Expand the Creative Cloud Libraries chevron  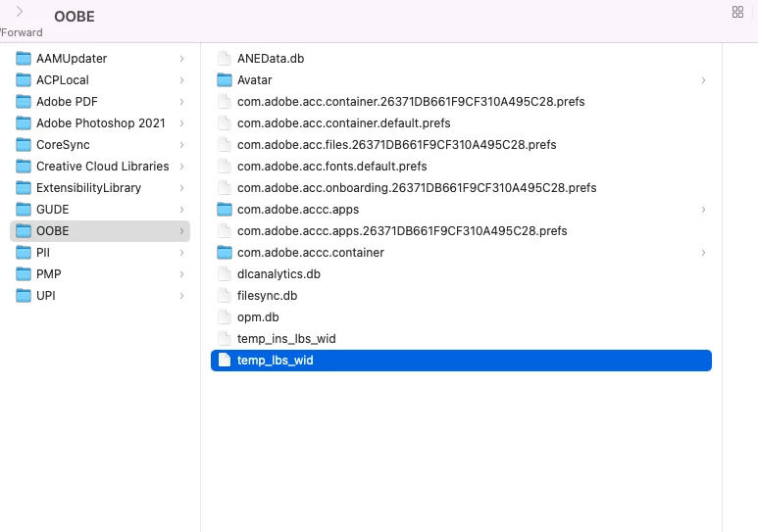(x=181, y=167)
